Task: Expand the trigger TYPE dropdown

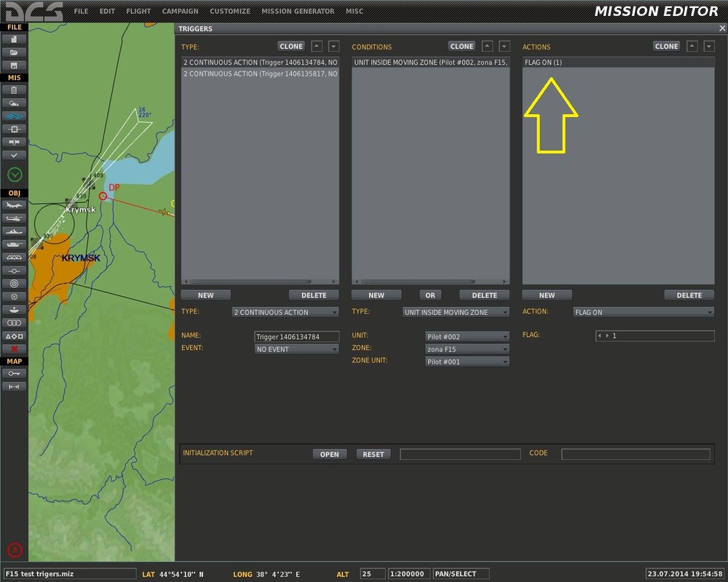Action: point(285,312)
